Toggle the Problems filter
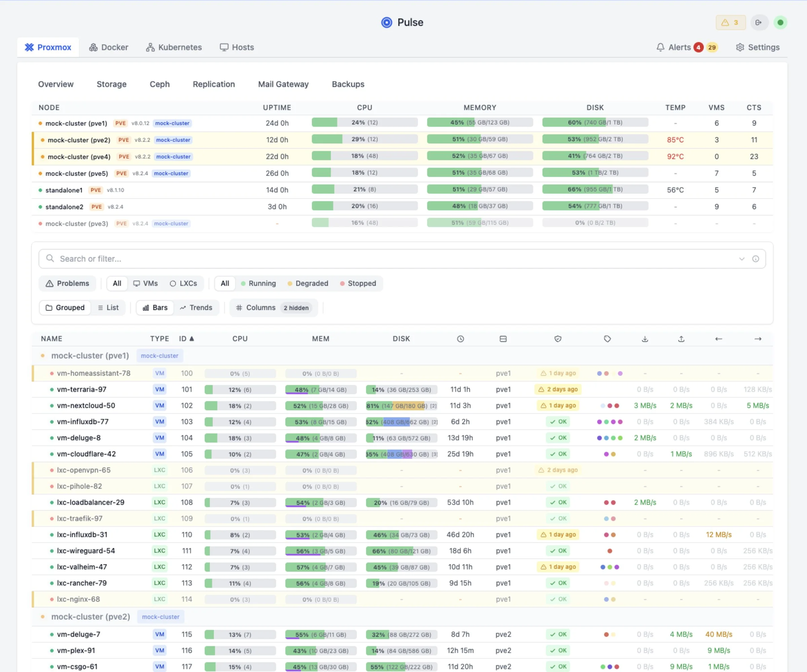This screenshot has height=672, width=807. (x=67, y=283)
